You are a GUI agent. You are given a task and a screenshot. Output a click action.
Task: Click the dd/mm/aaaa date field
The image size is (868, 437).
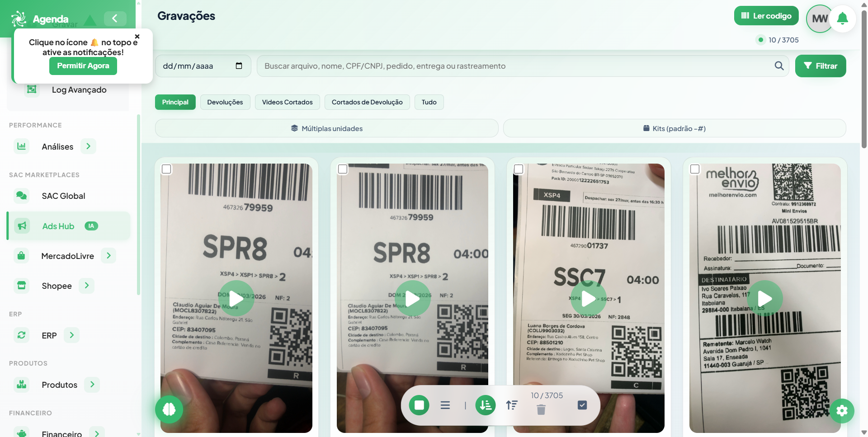[203, 66]
